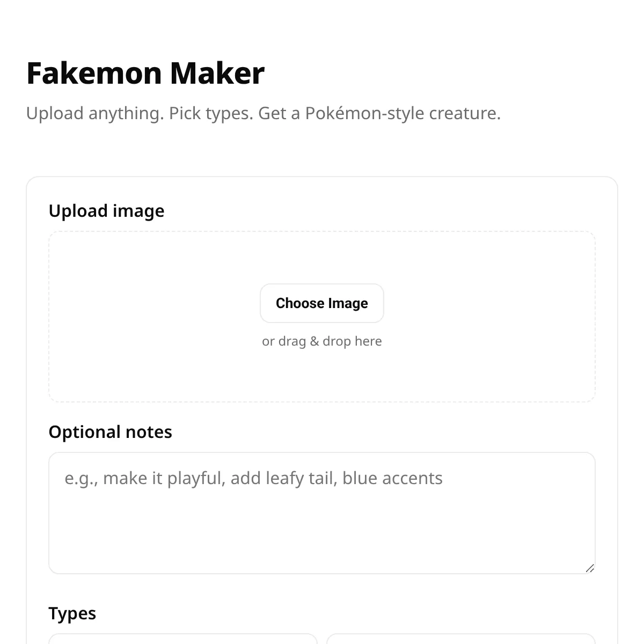The image size is (644, 644).
Task: Click the word 'Maker' in the title
Action: 217,73
